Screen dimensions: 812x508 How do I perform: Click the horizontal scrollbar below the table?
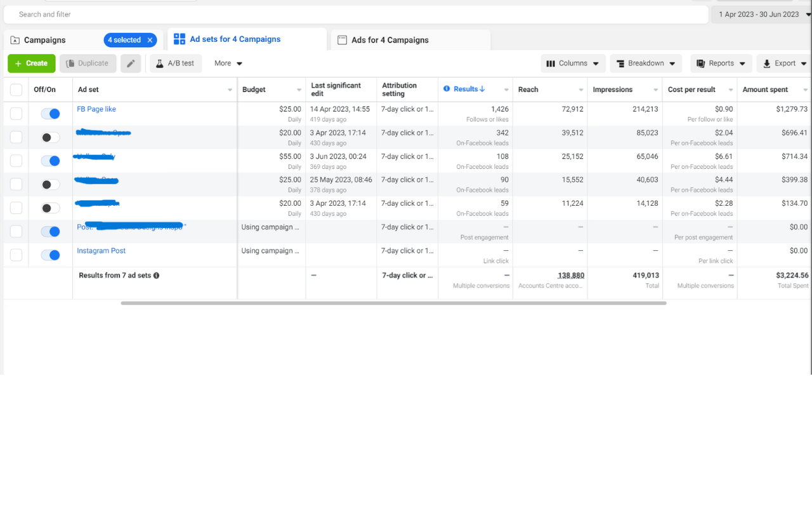tap(393, 304)
